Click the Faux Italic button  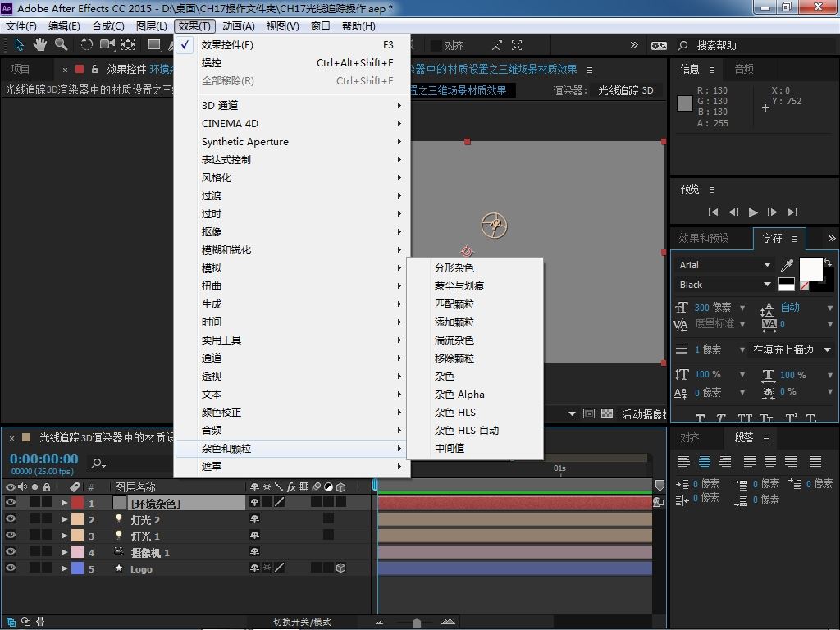coord(721,418)
